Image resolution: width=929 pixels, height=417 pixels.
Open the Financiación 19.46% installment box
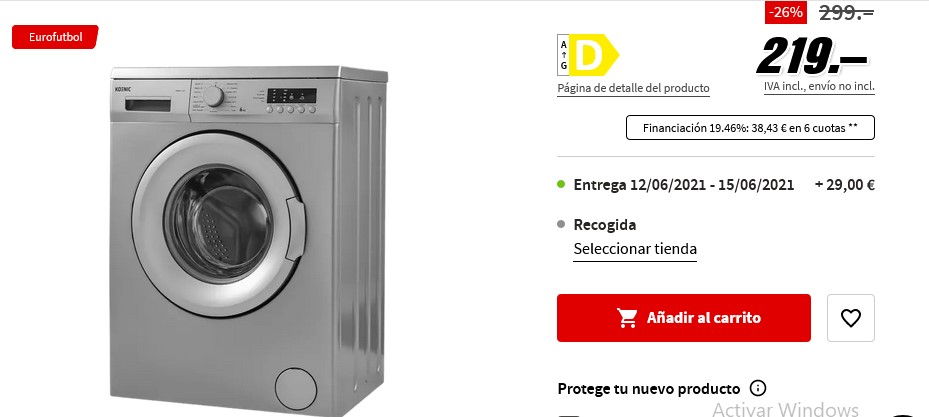750,127
